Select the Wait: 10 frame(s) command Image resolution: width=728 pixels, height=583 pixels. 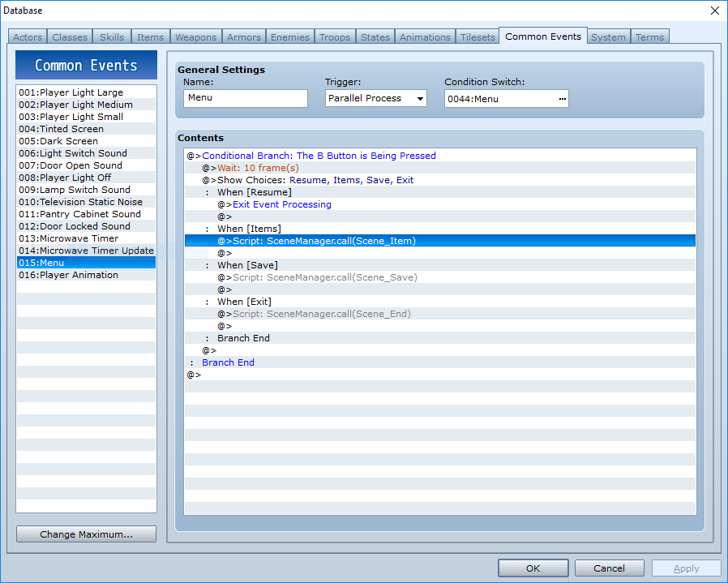[x=440, y=168]
